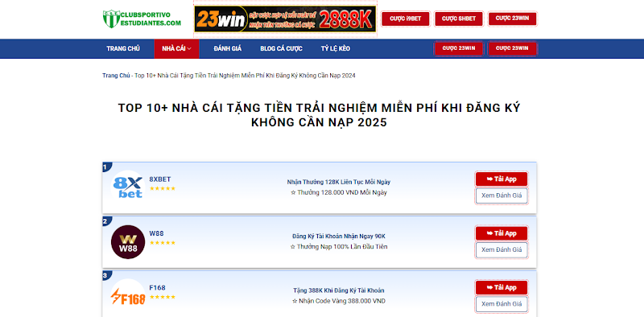The height and width of the screenshot is (317, 644).
Task: Open the W88 name link
Action: (156, 233)
